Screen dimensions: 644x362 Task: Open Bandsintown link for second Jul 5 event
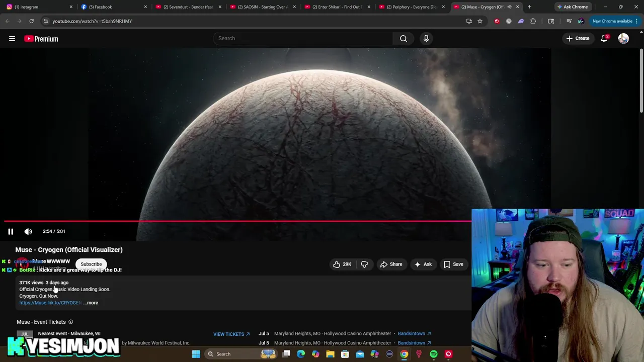point(414,343)
